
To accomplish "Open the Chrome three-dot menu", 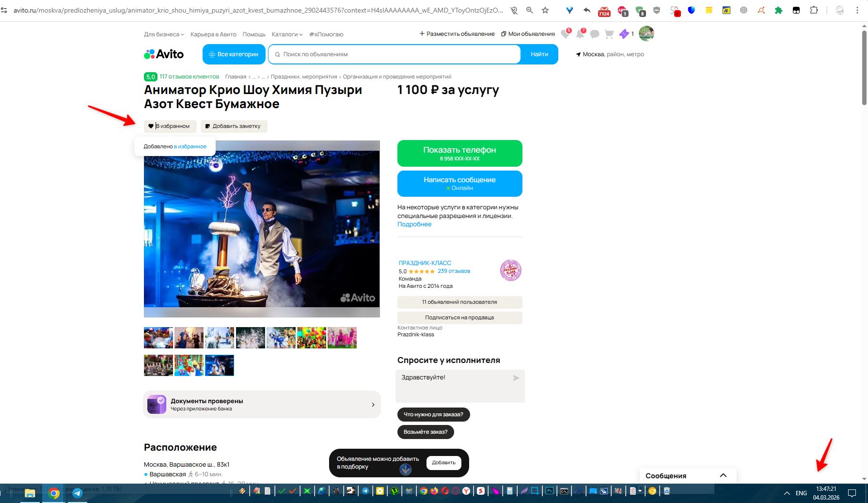I will click(x=857, y=10).
